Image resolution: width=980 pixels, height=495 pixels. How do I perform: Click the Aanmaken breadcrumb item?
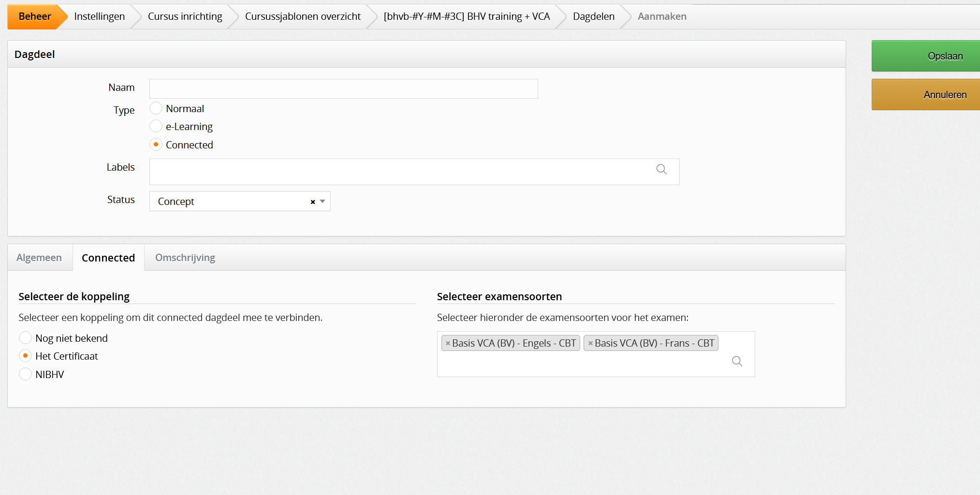click(662, 16)
